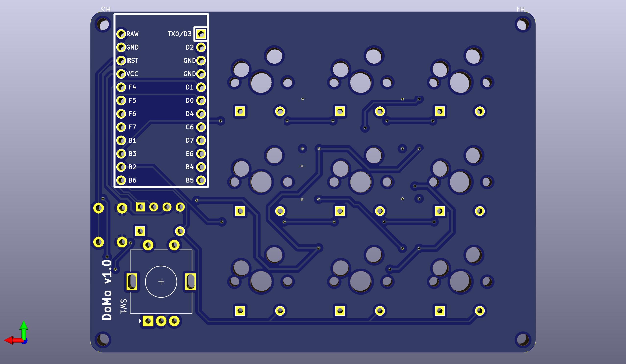Select the D1 pin label
The width and height of the screenshot is (626, 364).
click(190, 87)
